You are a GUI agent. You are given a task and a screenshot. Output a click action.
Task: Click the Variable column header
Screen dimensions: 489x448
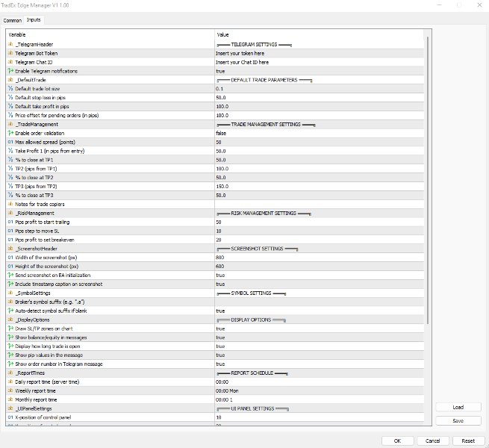110,34
